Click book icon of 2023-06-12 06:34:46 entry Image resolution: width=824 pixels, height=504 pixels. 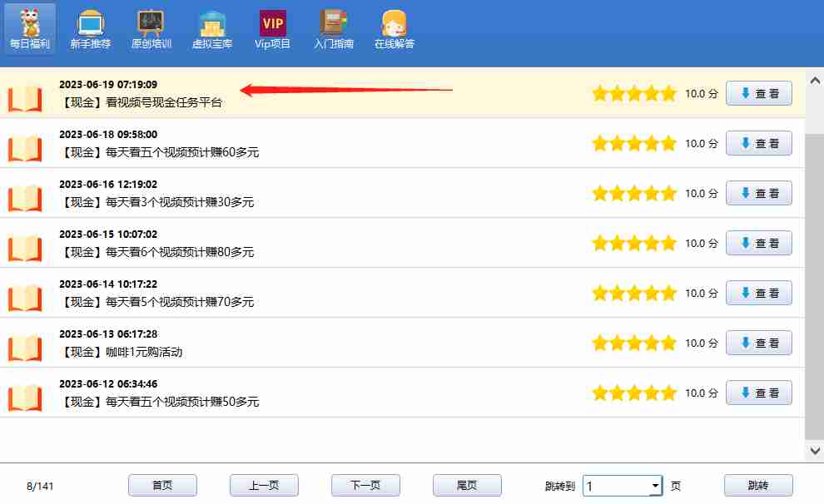[x=25, y=398]
